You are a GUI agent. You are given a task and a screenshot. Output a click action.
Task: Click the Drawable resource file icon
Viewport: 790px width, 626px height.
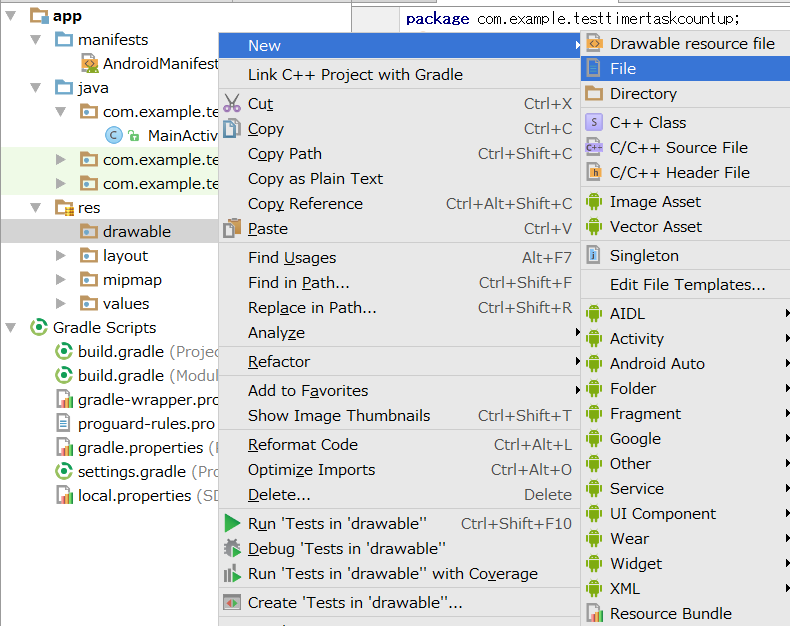[x=594, y=44]
